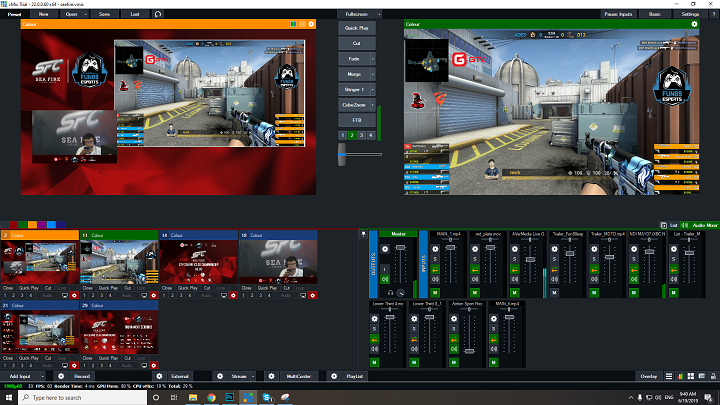Expand the Fullscreen dropdown arrow

[379, 14]
